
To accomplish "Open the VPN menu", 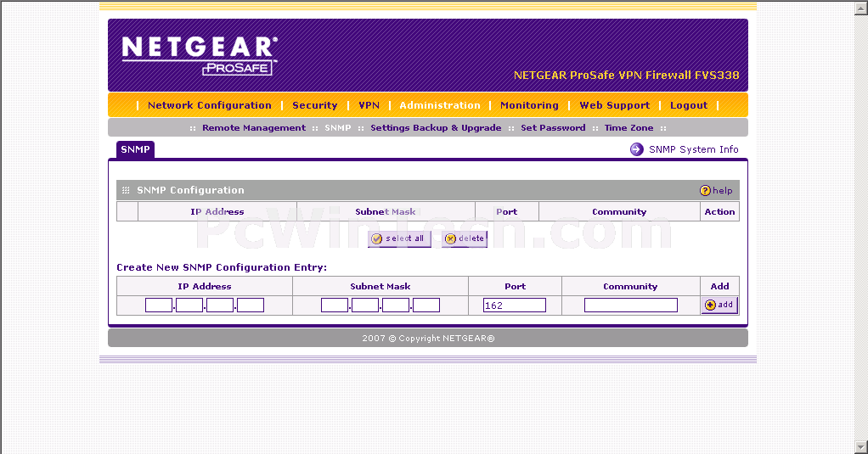I will coord(369,105).
